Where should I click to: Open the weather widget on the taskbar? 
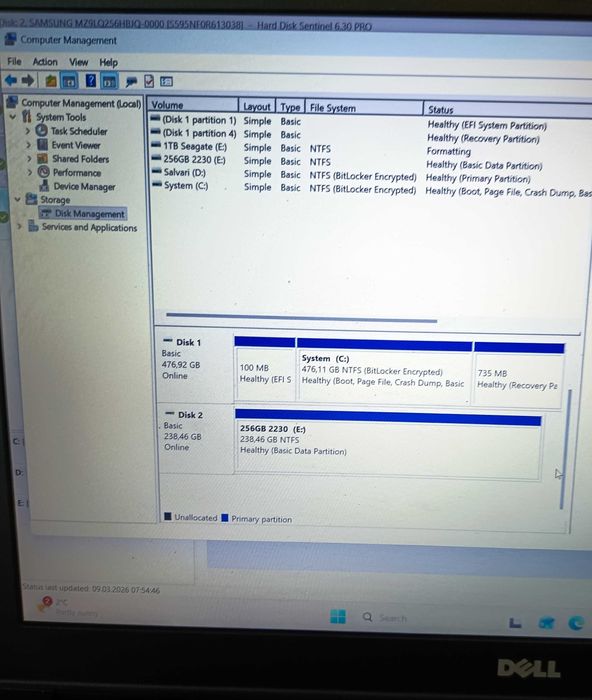coord(67,607)
